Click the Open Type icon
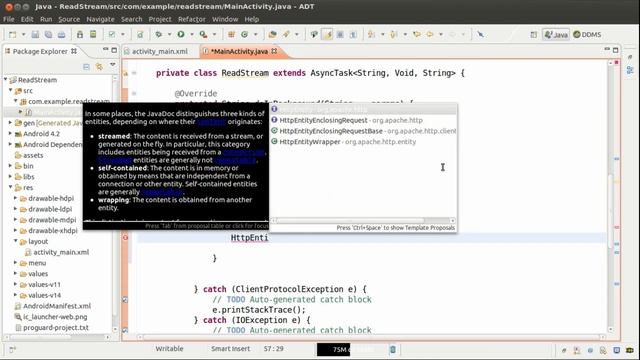 (x=273, y=35)
